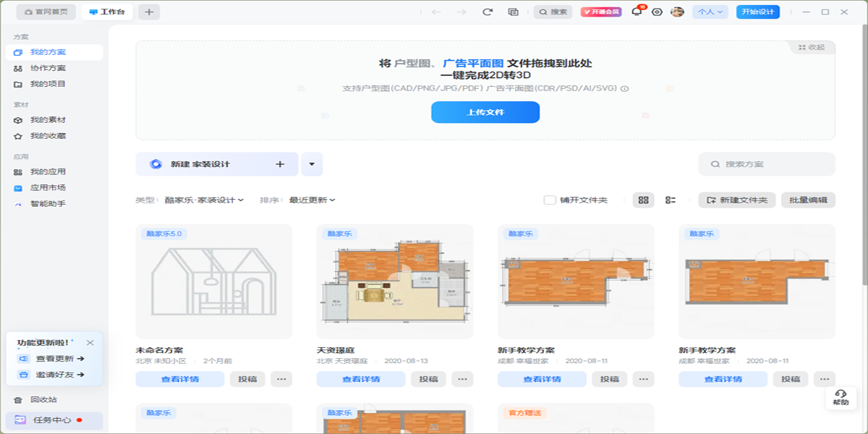Viewport: 868px width, 434px height.
Task: Switch to list view layout icon
Action: [x=671, y=200]
